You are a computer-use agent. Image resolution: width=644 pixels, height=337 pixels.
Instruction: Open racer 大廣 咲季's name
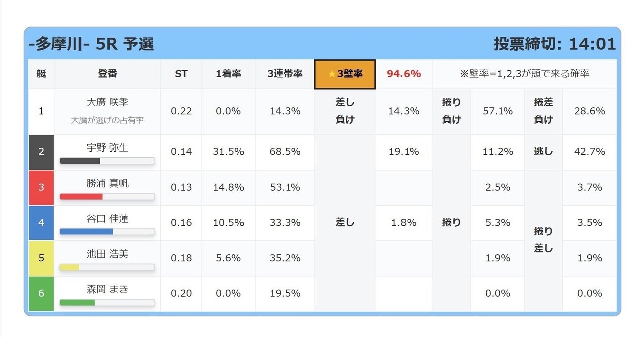pos(107,102)
